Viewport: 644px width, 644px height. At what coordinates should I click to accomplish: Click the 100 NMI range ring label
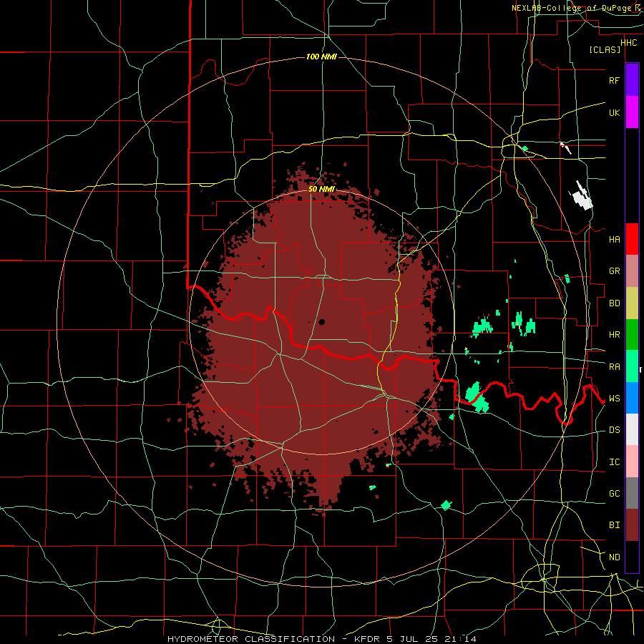tap(321, 57)
